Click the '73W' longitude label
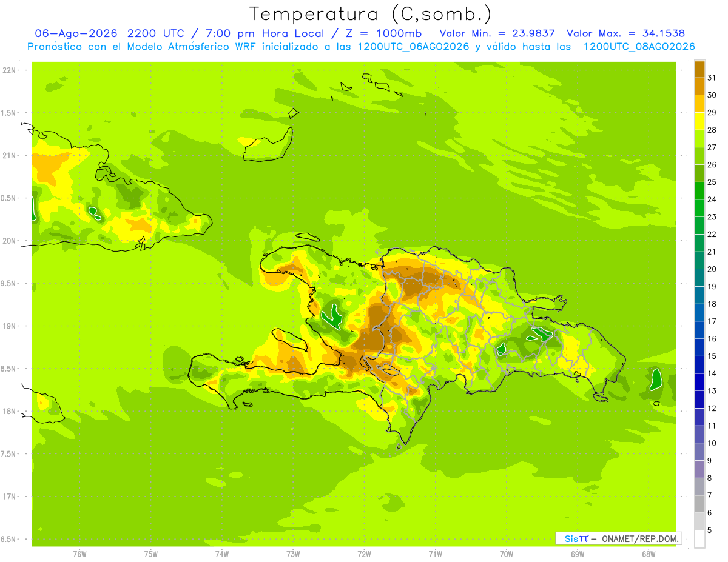This screenshot has width=728, height=562. coord(293,554)
